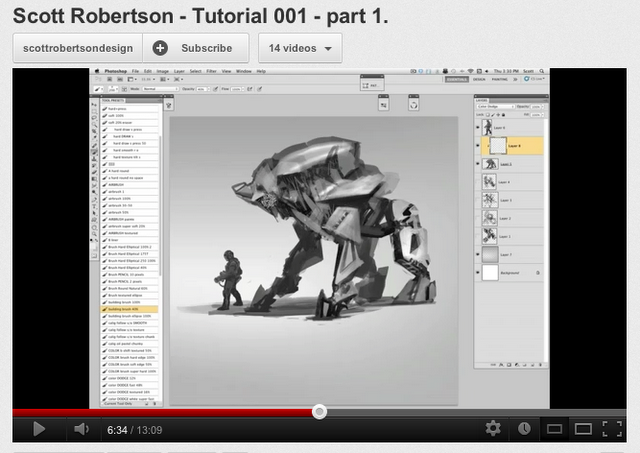Open the Layer menu
This screenshot has height=453, width=640.
179,71
